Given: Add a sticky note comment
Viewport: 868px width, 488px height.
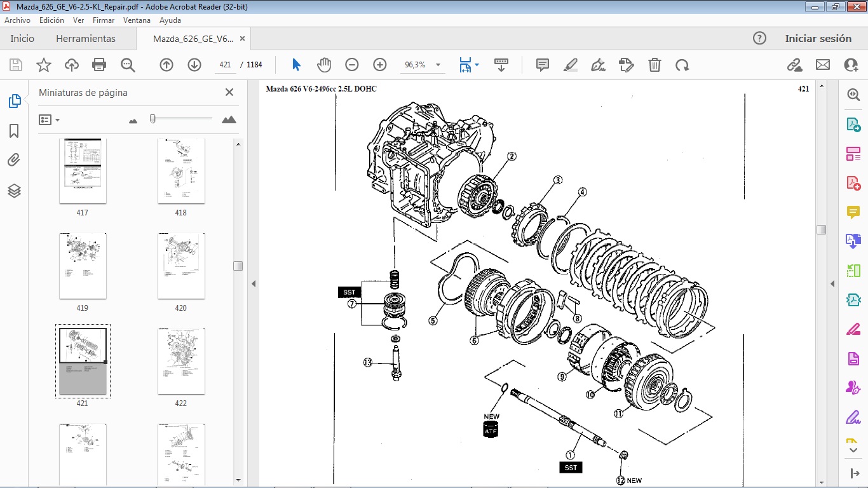Looking at the screenshot, I should (x=543, y=65).
